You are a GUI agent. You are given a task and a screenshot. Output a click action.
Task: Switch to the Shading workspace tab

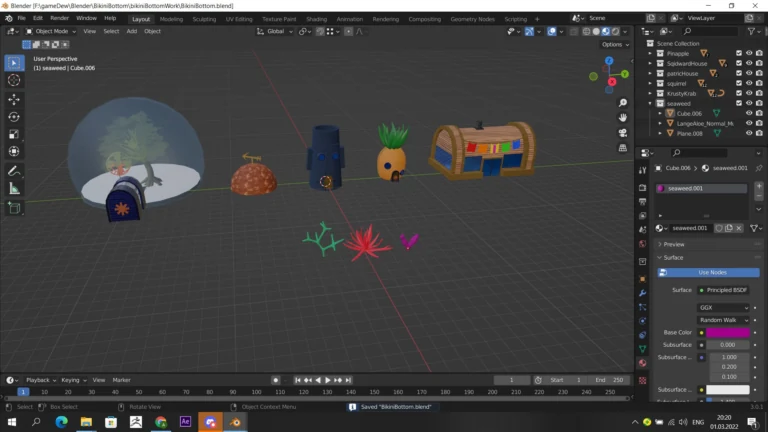click(316, 19)
